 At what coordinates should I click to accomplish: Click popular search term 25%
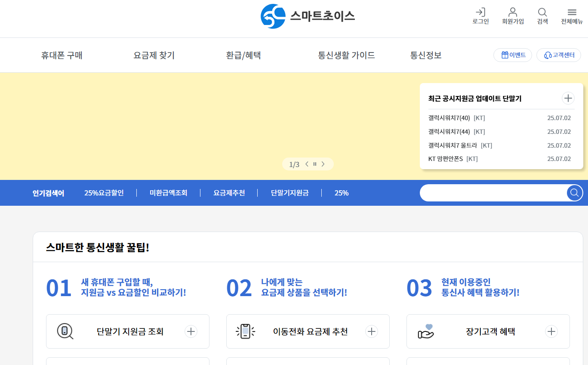[x=342, y=193]
